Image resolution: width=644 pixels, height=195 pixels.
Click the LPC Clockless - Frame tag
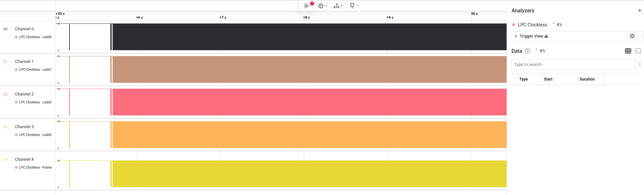(x=33, y=168)
